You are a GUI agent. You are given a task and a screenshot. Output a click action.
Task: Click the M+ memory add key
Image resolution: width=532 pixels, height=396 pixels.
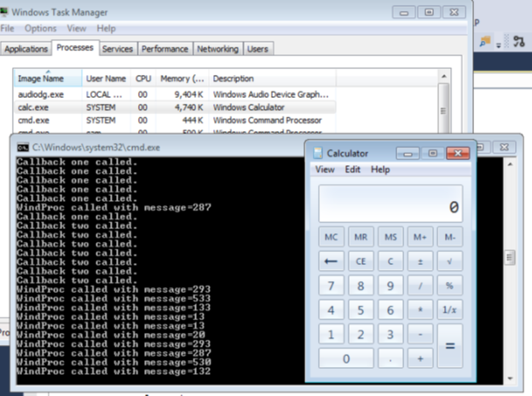420,237
